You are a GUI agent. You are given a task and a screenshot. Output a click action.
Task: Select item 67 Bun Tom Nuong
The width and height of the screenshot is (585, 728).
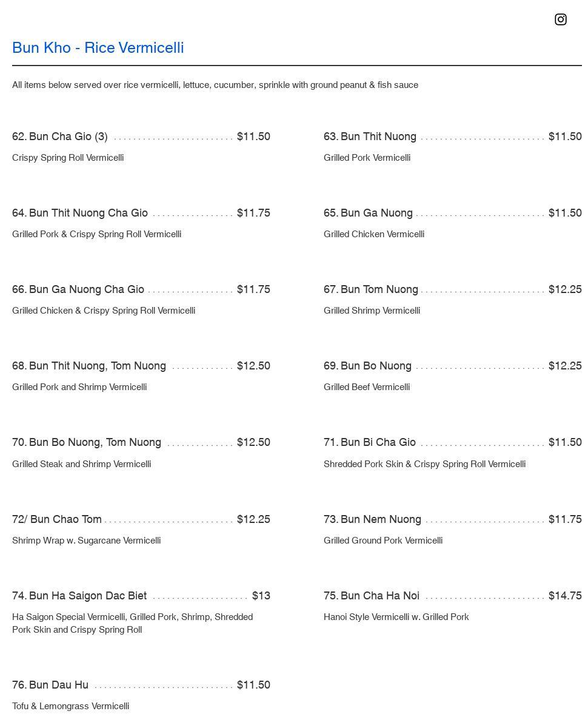tap(371, 289)
